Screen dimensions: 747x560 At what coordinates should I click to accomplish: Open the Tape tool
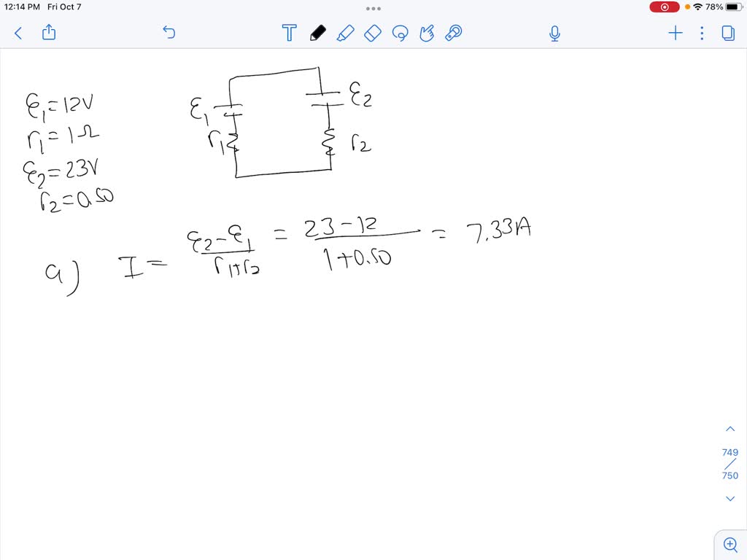(452, 33)
